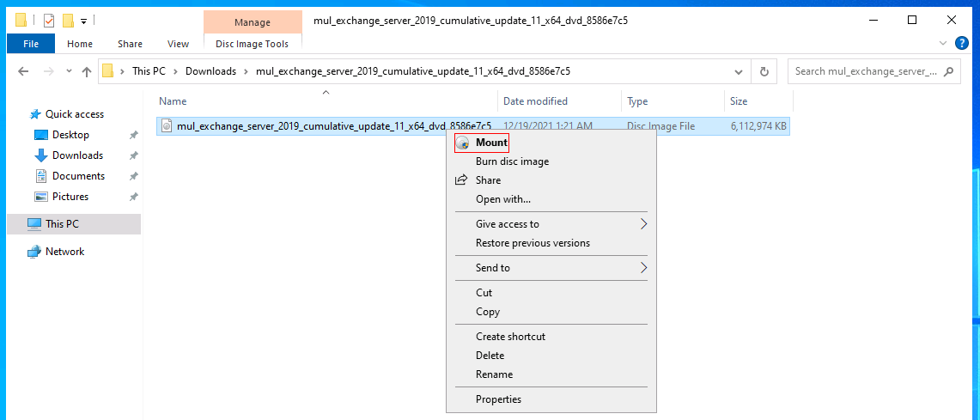Sort files by Date modified column
The height and width of the screenshot is (420, 980).
coord(536,101)
